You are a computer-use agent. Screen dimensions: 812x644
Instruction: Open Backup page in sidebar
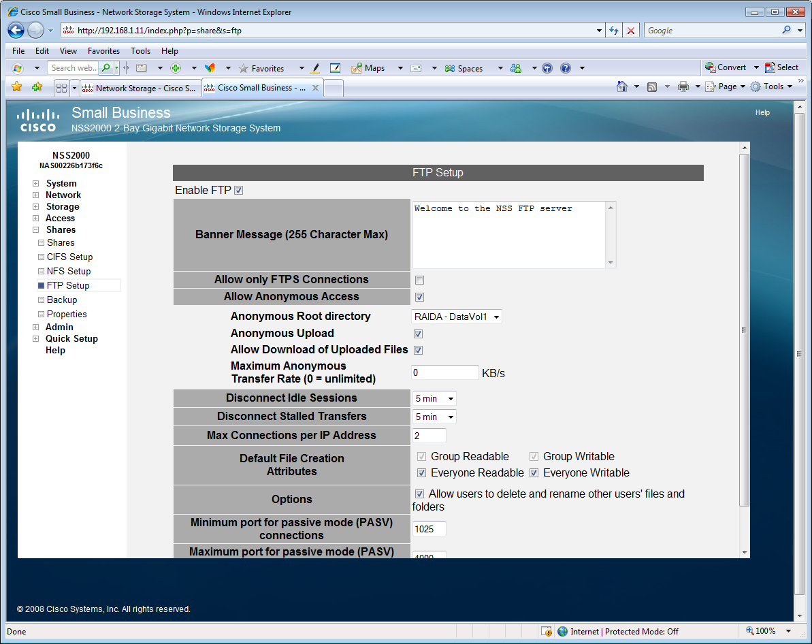coord(62,300)
